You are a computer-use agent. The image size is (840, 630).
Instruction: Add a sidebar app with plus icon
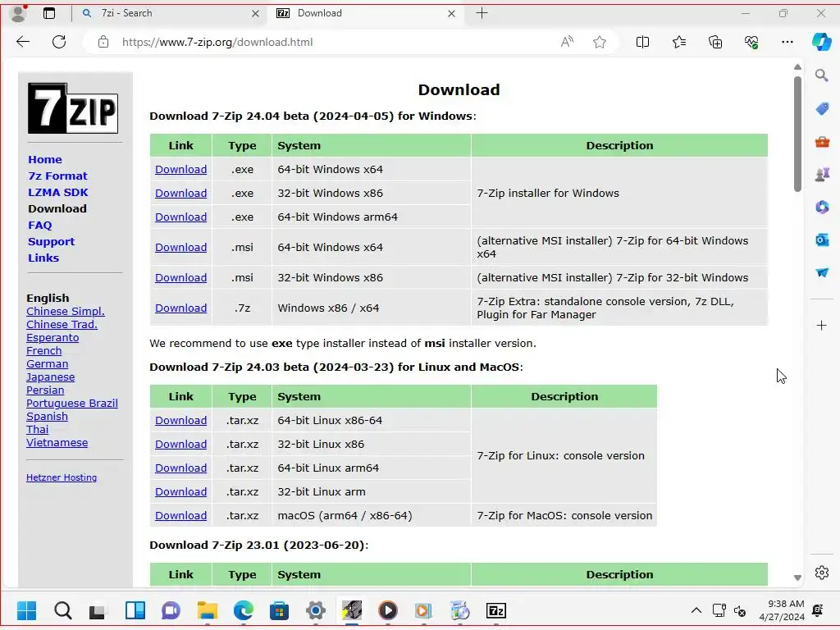click(821, 325)
